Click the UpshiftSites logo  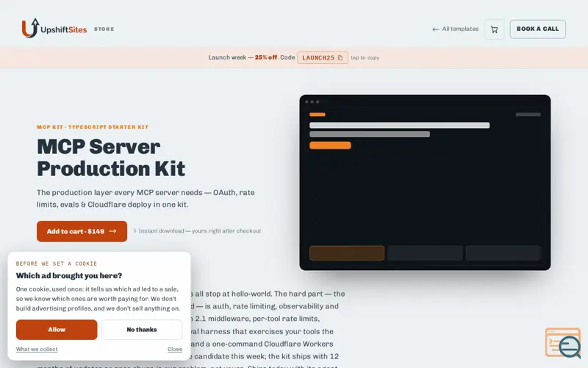coord(54,29)
